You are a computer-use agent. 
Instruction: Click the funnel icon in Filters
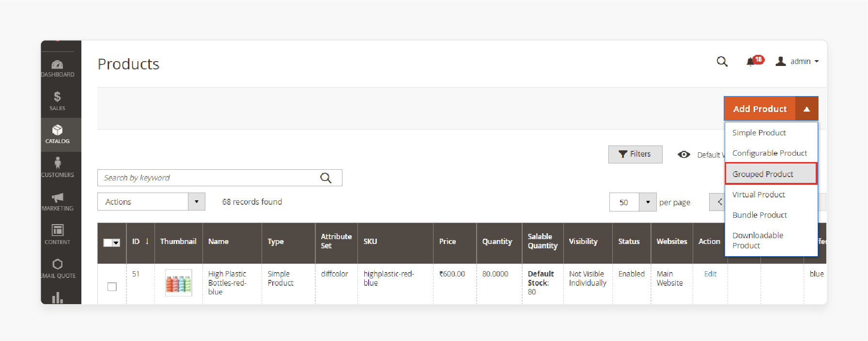(623, 154)
